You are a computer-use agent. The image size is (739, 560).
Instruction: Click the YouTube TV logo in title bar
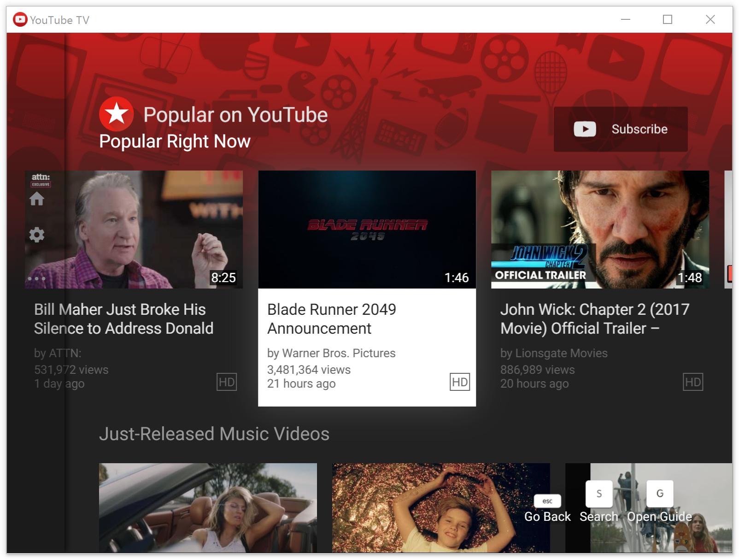pos(20,19)
